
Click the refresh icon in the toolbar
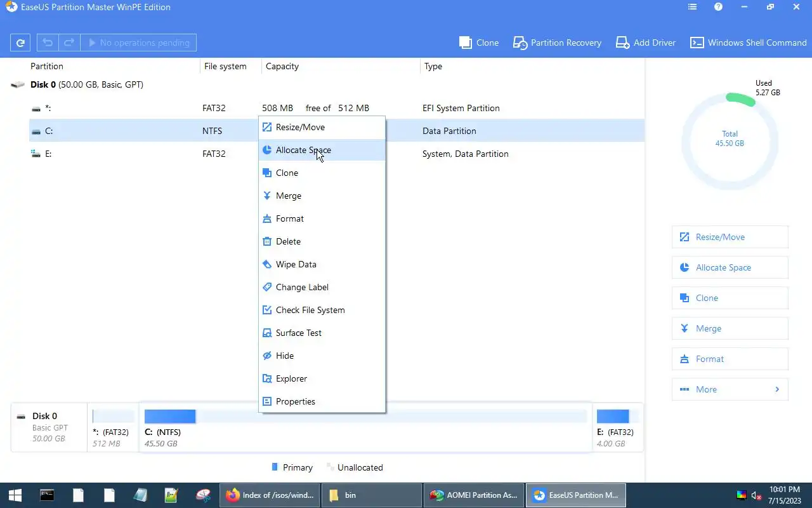20,43
